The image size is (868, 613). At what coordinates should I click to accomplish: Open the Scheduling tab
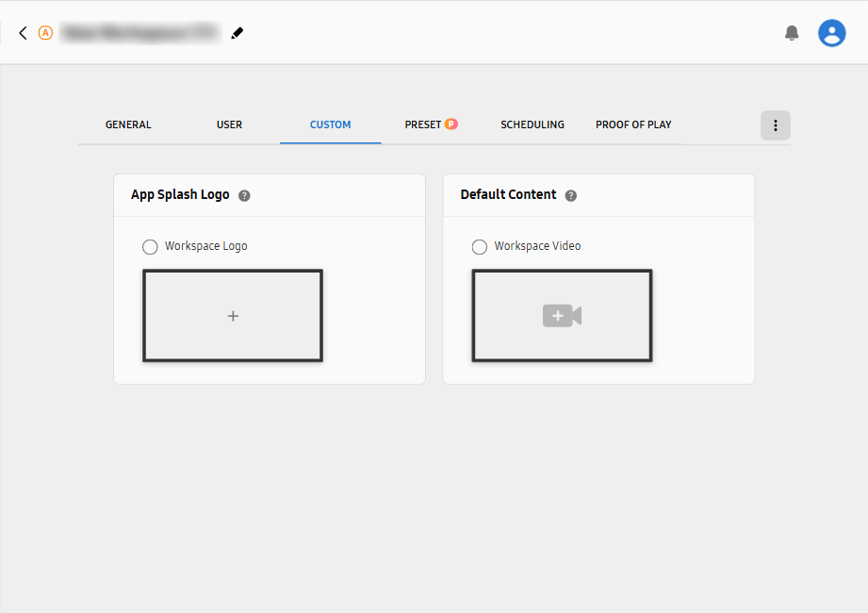[532, 124]
